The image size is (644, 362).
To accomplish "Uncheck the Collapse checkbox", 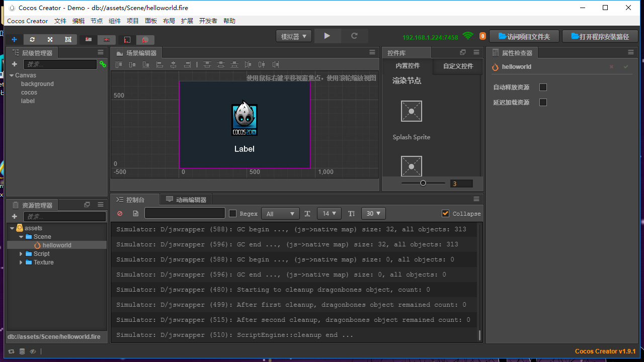I will coord(445,213).
